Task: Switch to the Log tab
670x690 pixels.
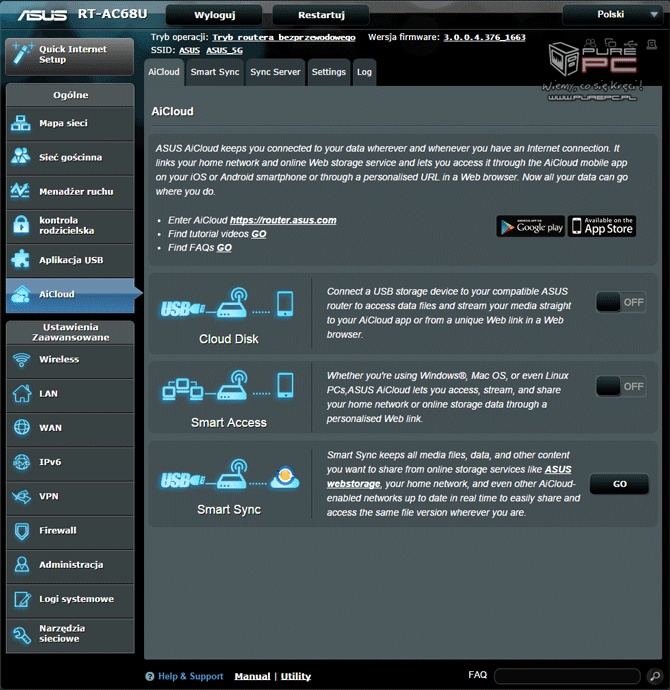Action: [x=364, y=72]
